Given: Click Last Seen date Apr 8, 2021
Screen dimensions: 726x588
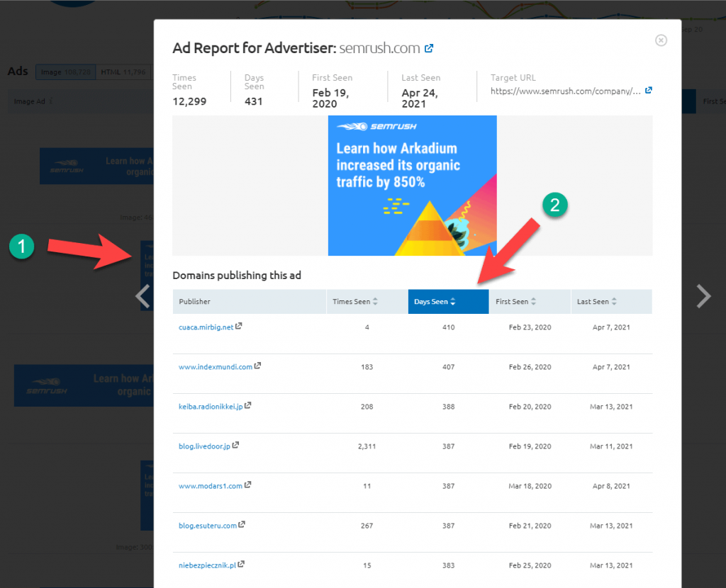Looking at the screenshot, I should click(x=611, y=486).
